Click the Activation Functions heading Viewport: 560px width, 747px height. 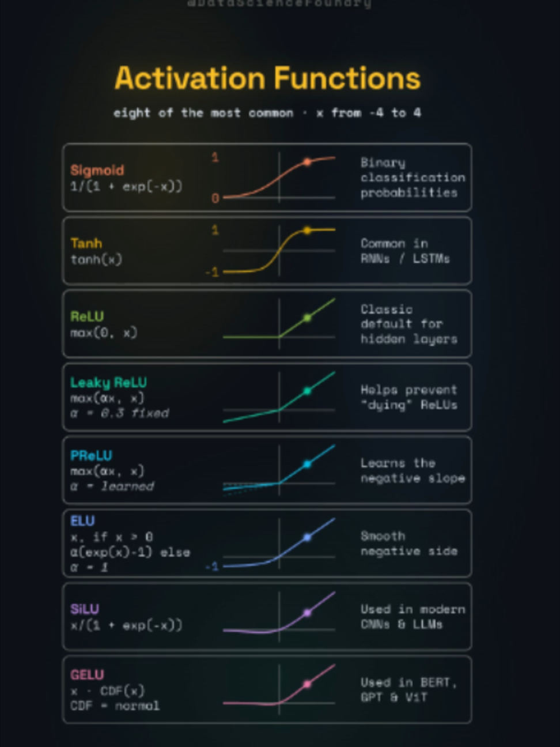coord(267,78)
